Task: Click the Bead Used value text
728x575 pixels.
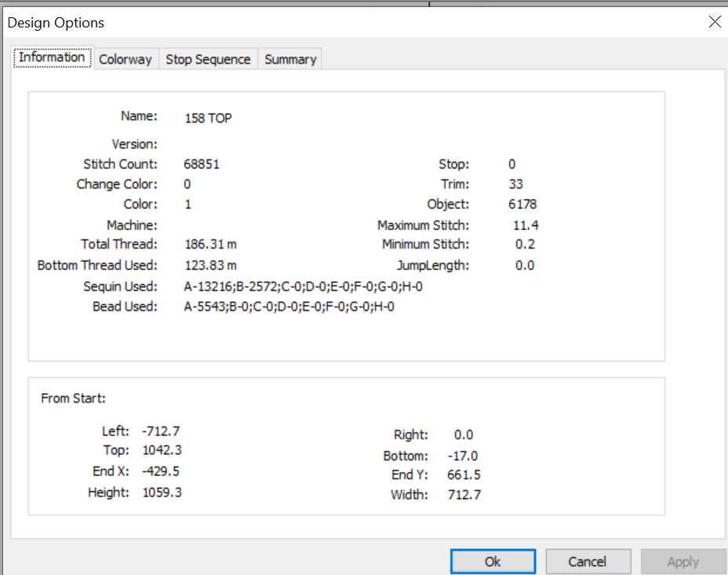Action: [289, 307]
